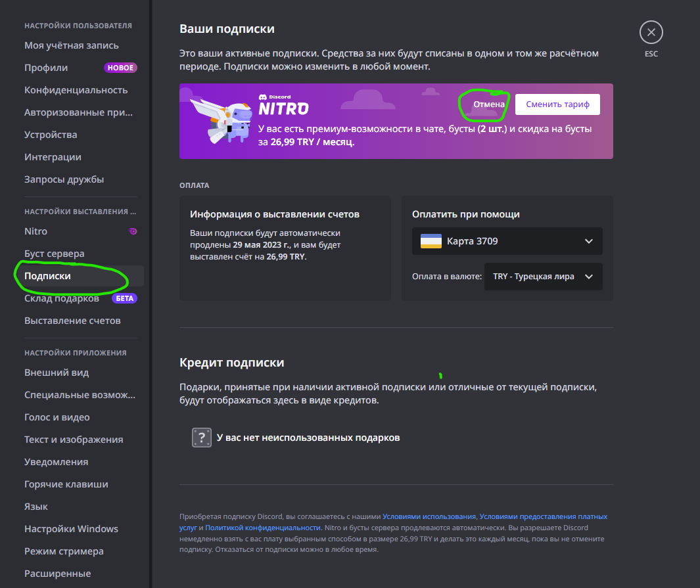Viewport: 700px width, 588px height.
Task: Click the 'Оплата в валюте:' label
Action: tap(447, 277)
